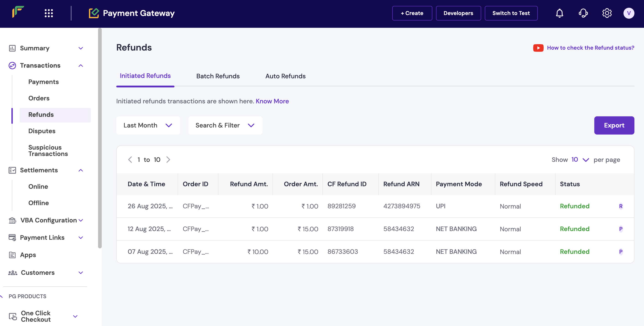This screenshot has height=326, width=644.
Task: Change the rows per page dropdown
Action: click(x=580, y=160)
